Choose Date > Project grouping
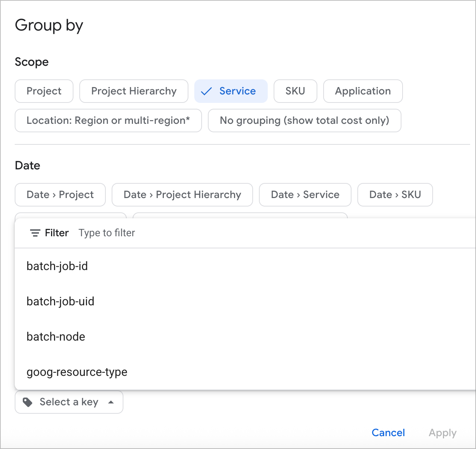This screenshot has height=449, width=476. tap(60, 195)
